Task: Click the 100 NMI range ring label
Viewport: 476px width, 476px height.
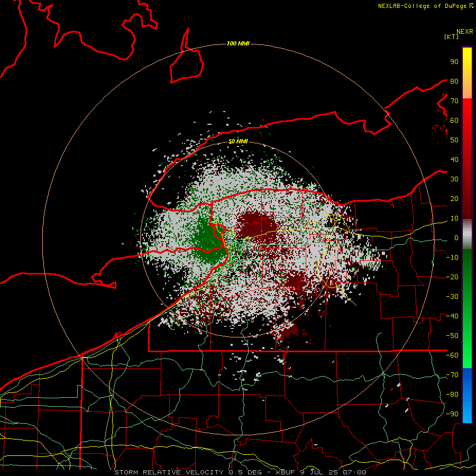Action: 238,43
